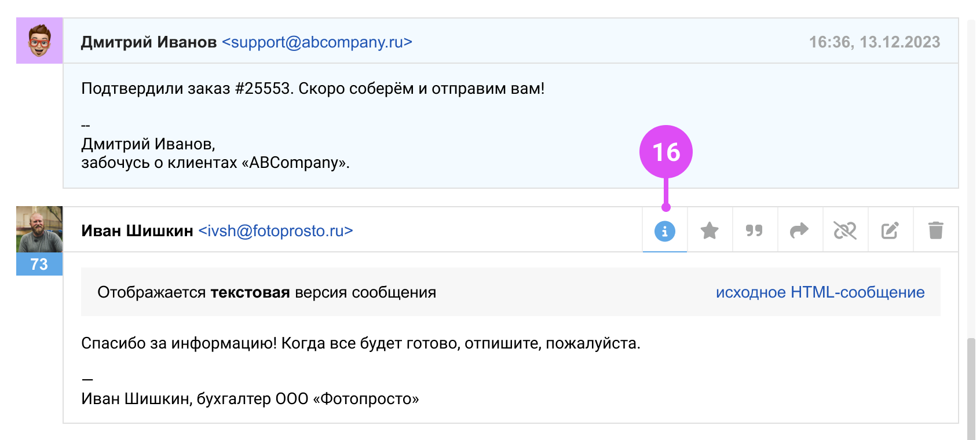Open the original HTML message link
Image resolution: width=980 pixels, height=440 pixels.
(x=820, y=292)
